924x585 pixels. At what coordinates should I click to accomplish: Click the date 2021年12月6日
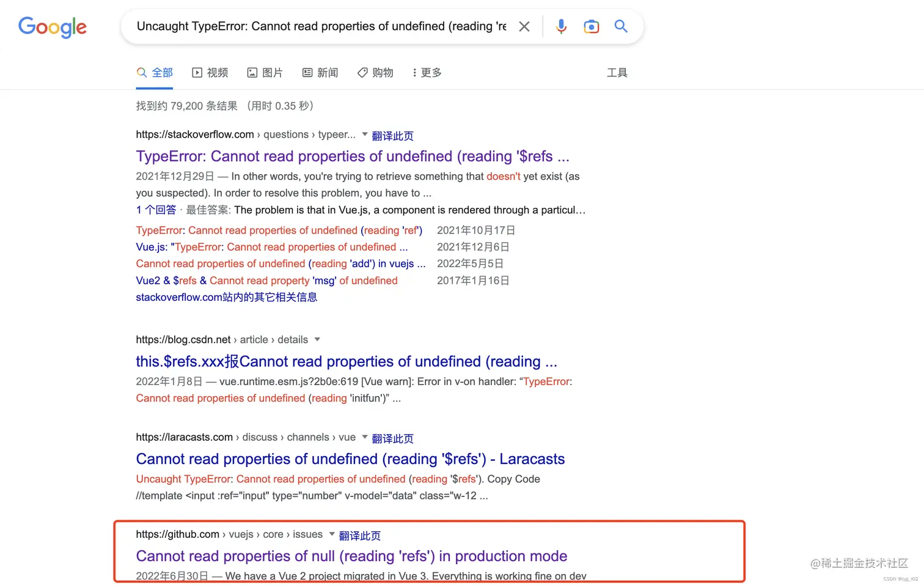point(473,247)
